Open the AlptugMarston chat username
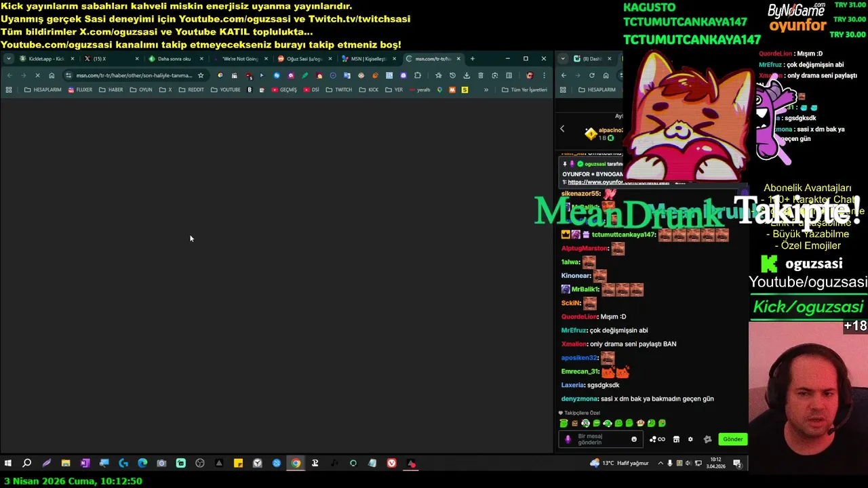Viewport: 868px width, 488px height. tap(585, 249)
